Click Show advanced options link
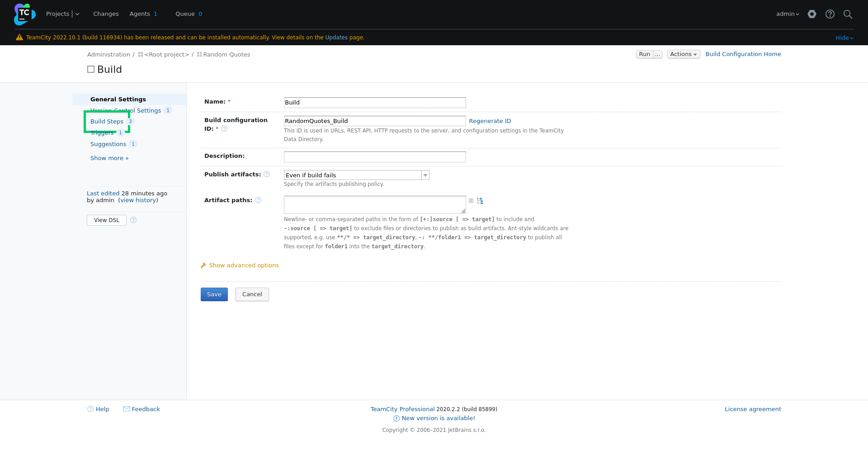The height and width of the screenshot is (450, 868). 244,265
